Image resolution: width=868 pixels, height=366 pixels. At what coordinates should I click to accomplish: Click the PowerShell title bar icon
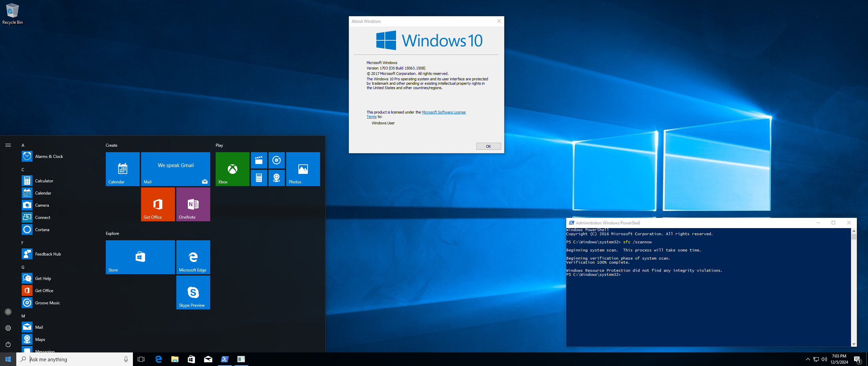571,223
